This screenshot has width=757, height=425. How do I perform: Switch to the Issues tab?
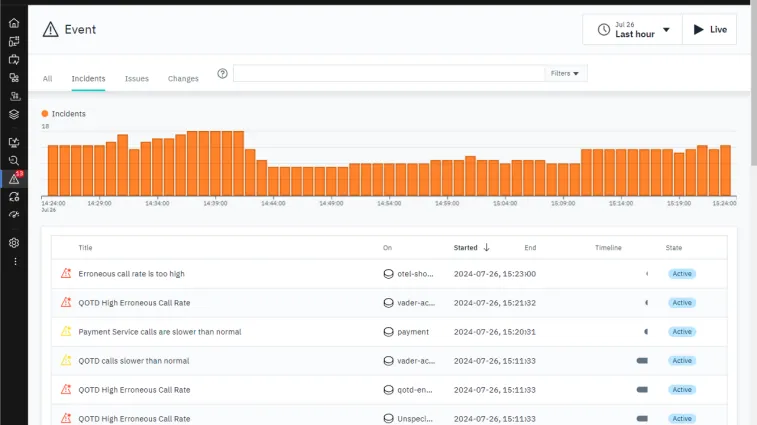coord(137,78)
